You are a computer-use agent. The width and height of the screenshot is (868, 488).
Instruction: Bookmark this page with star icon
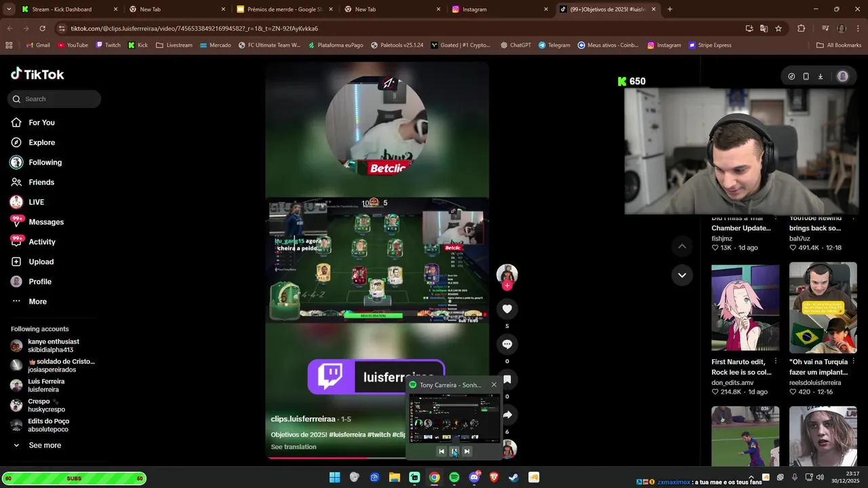[x=778, y=28]
